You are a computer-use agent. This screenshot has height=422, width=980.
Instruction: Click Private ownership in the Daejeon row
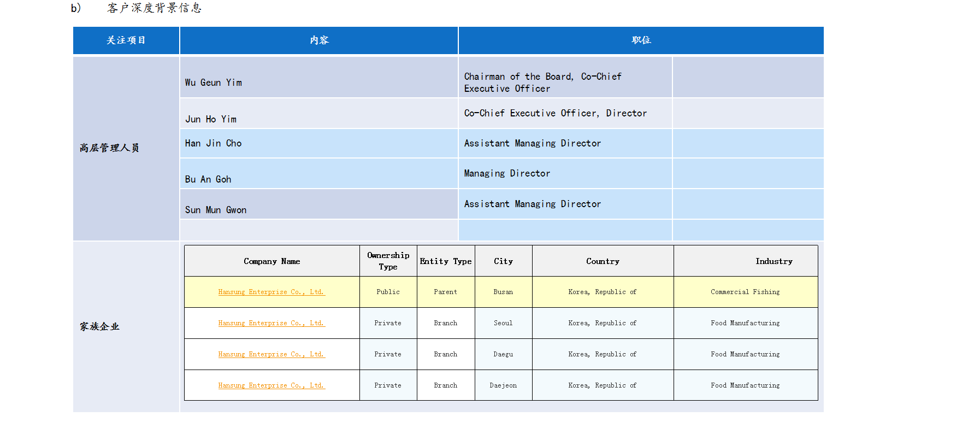click(x=388, y=385)
